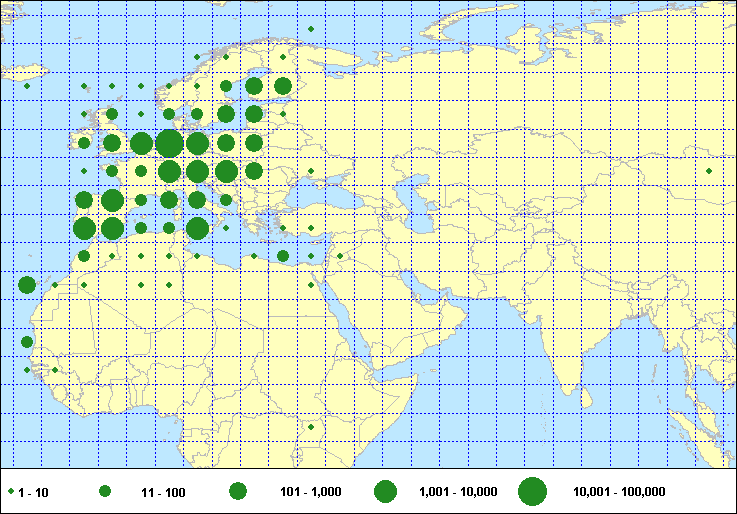Select the "101 - 1,000" legend text
Image resolution: width=737 pixels, height=514 pixels.
[310, 492]
